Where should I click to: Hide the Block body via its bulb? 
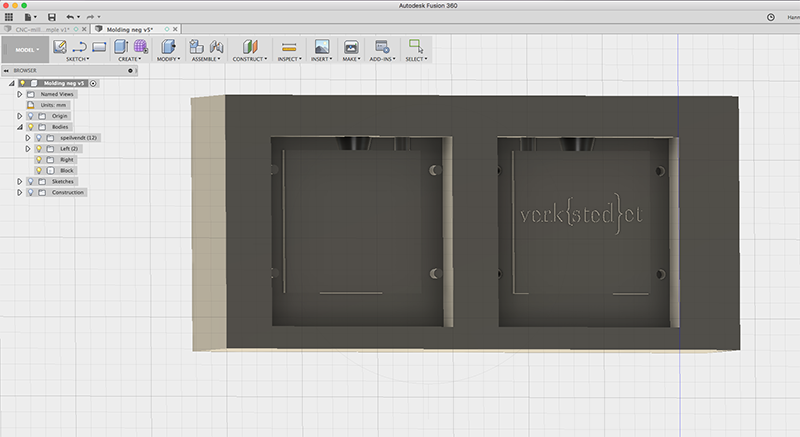coord(39,170)
